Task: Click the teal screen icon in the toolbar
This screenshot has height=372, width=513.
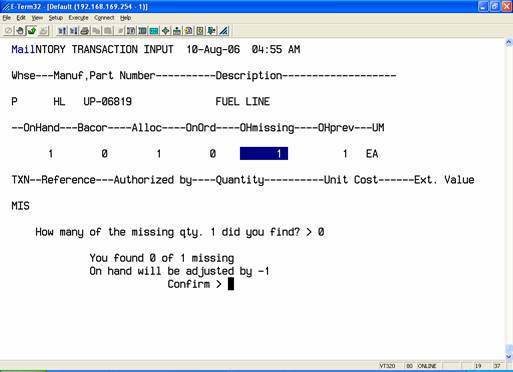Action: tap(154, 31)
